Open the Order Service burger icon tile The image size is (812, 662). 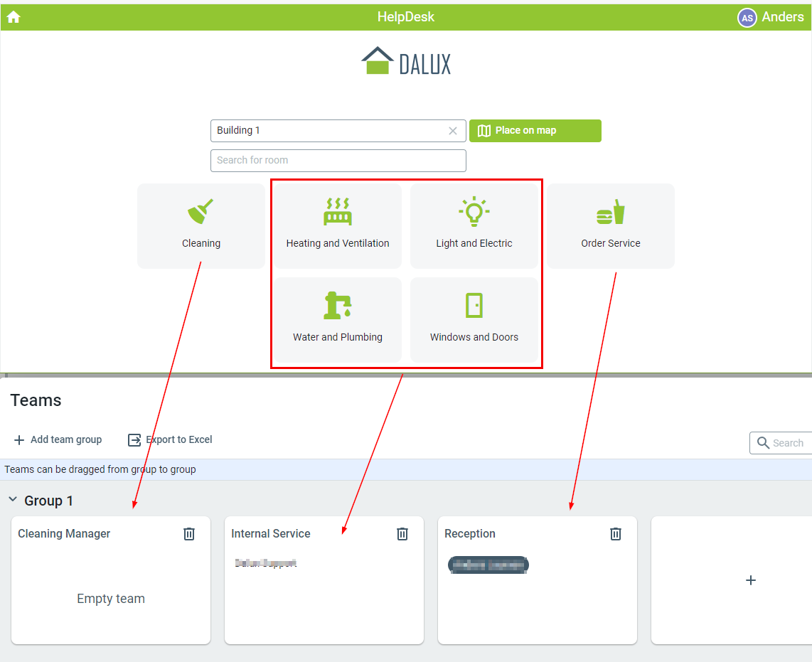pos(610,212)
